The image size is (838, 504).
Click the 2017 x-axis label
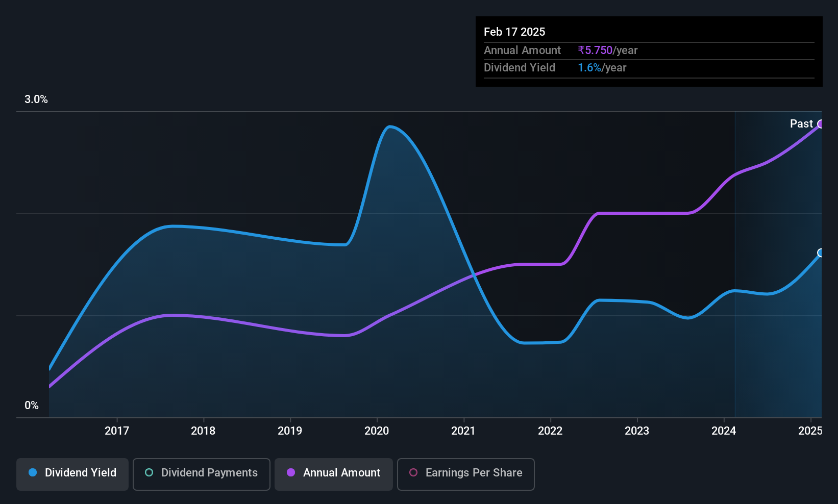tap(117, 431)
